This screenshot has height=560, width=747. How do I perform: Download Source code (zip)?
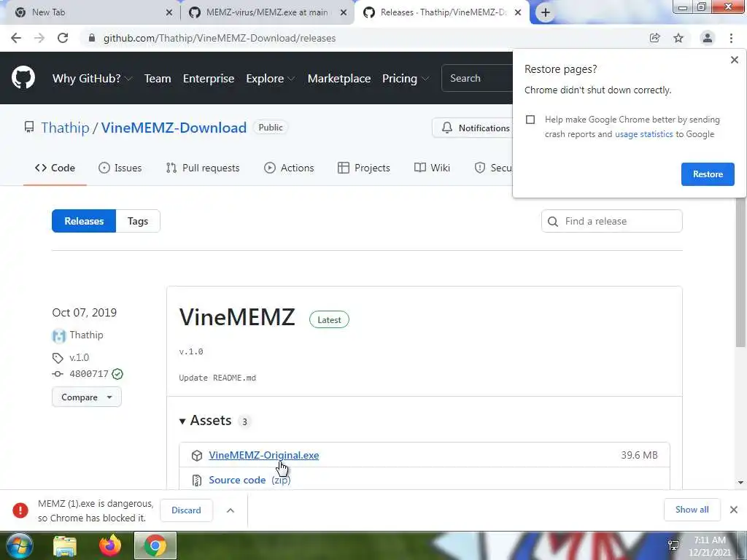pyautogui.click(x=249, y=480)
